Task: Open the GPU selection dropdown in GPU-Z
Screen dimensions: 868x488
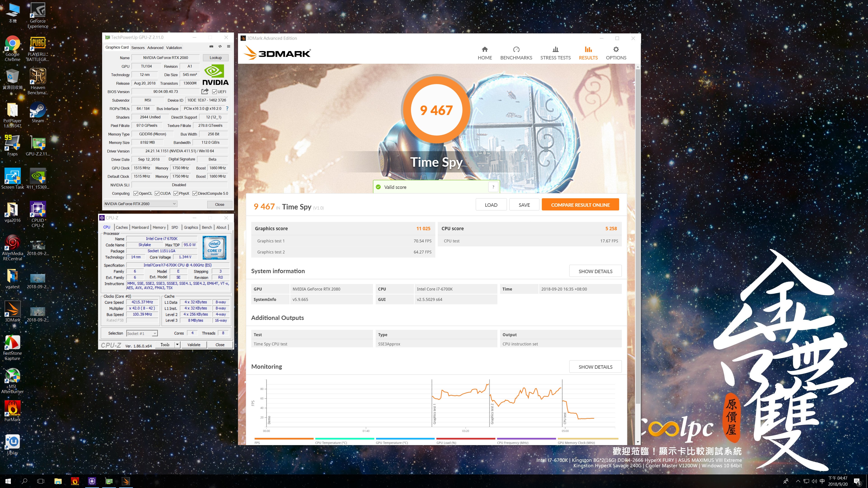Action: tap(140, 204)
